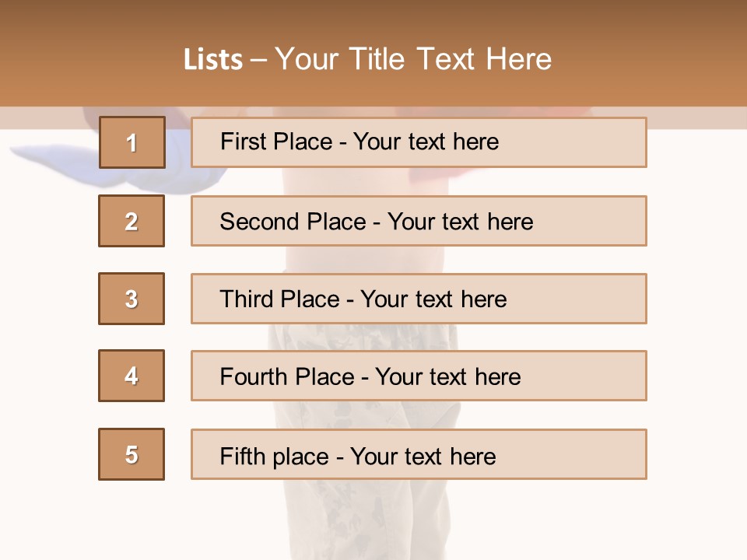Click the word Fifth in fifth row
747x560 pixels.
point(241,456)
